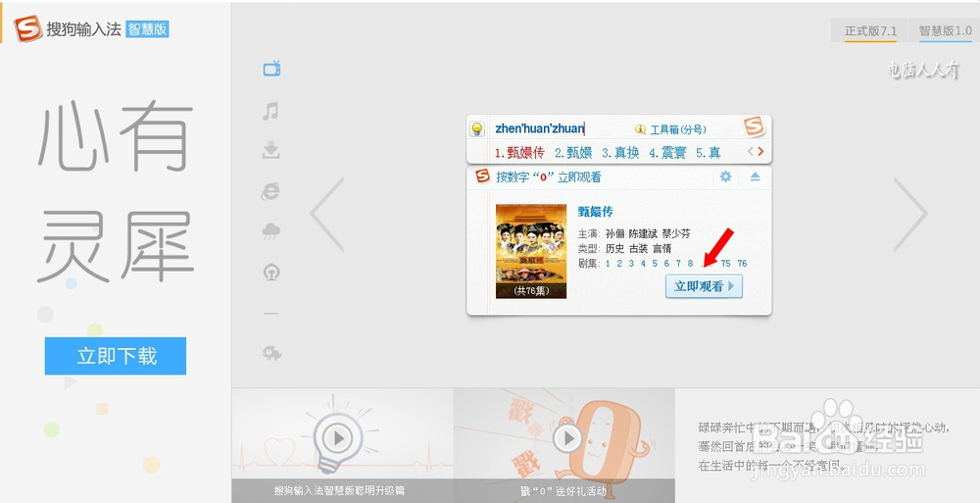Open episode 1 link
The width and height of the screenshot is (980, 503).
pyautogui.click(x=608, y=264)
